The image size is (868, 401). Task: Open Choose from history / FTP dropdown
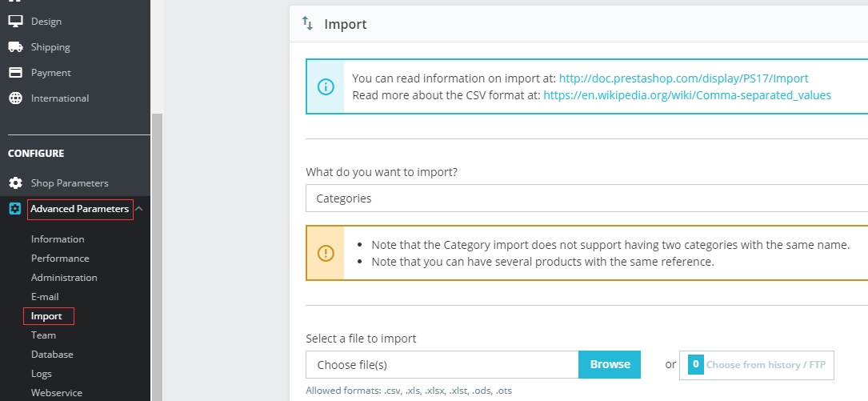(x=756, y=365)
